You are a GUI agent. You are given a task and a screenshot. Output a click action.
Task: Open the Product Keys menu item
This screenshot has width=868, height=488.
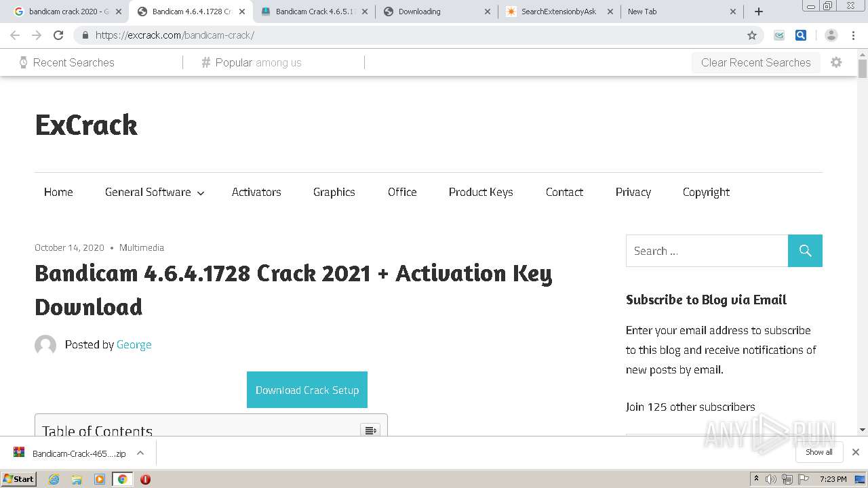pos(481,192)
